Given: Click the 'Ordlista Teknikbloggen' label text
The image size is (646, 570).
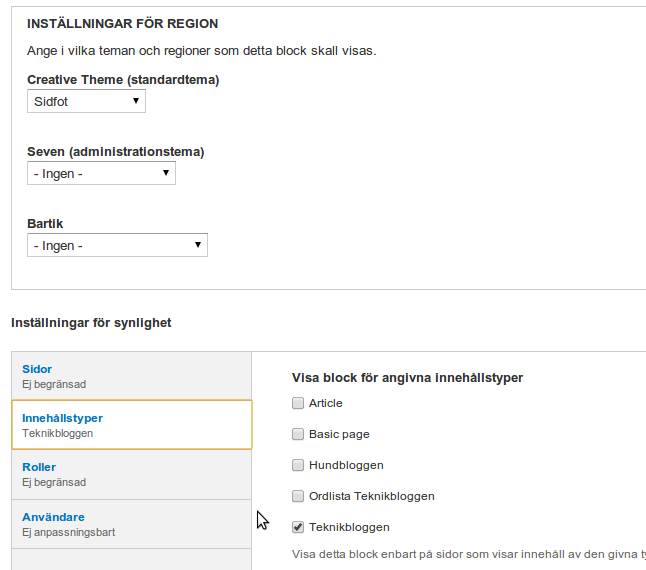Looking at the screenshot, I should point(372,496).
